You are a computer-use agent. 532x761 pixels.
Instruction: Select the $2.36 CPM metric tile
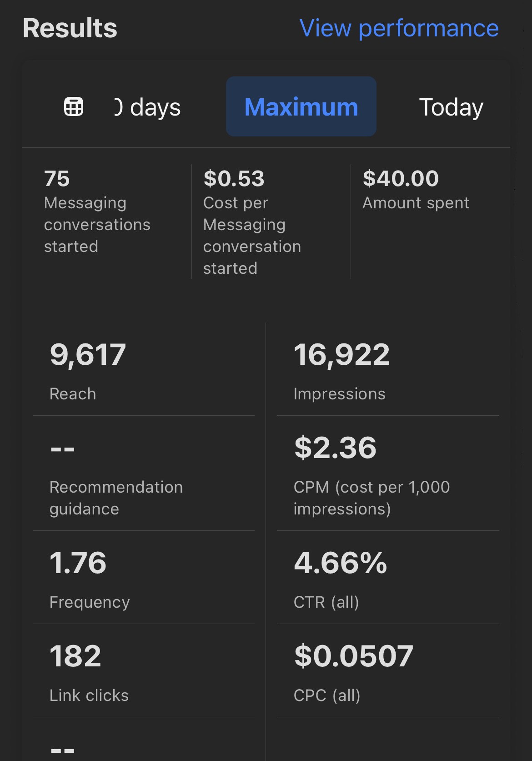pos(387,473)
